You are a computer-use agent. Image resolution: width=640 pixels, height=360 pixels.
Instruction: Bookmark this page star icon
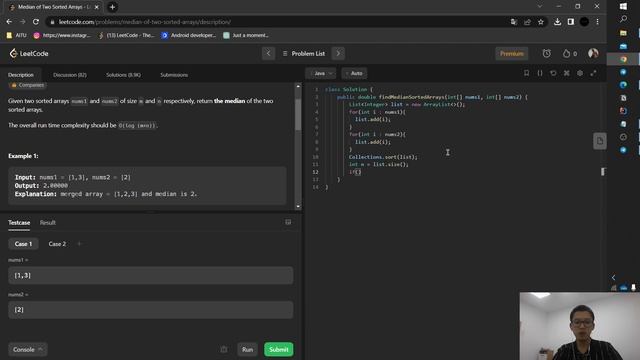click(x=541, y=22)
